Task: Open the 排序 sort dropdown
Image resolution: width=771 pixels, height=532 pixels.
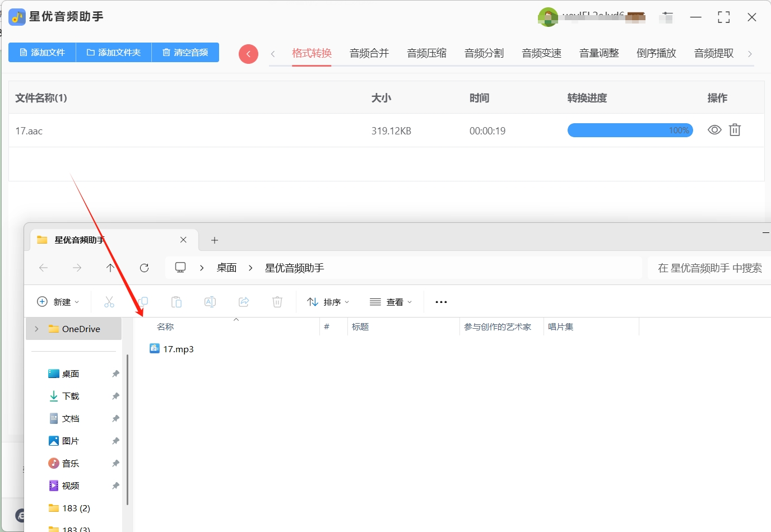Action: (x=328, y=302)
